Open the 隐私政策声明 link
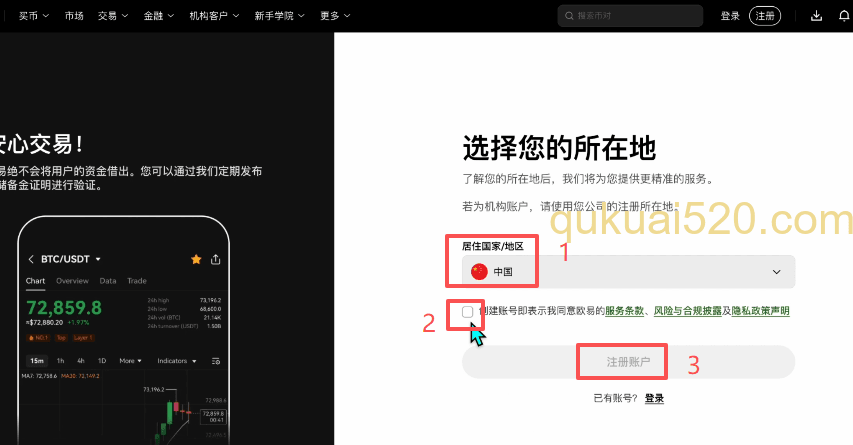This screenshot has height=445, width=853. 761,311
